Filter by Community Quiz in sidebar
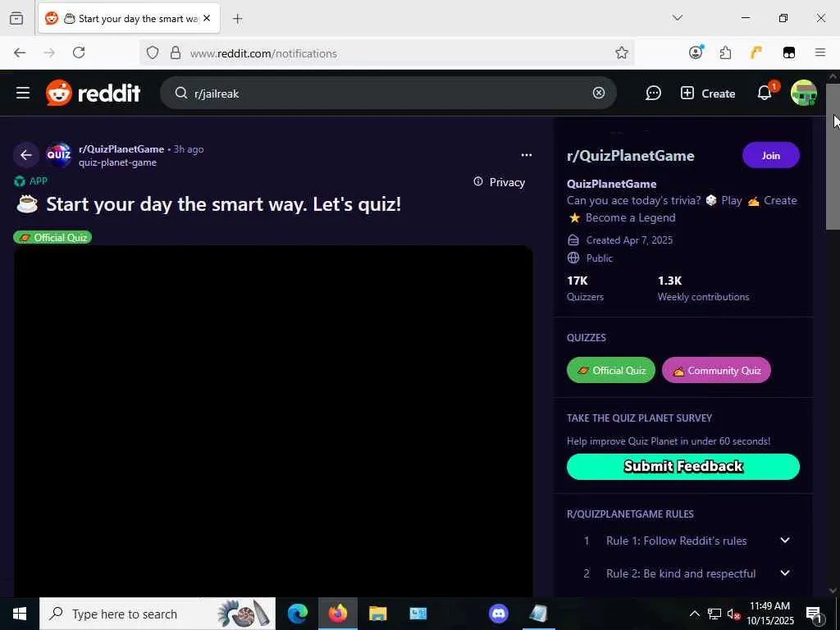The height and width of the screenshot is (630, 840). click(716, 370)
